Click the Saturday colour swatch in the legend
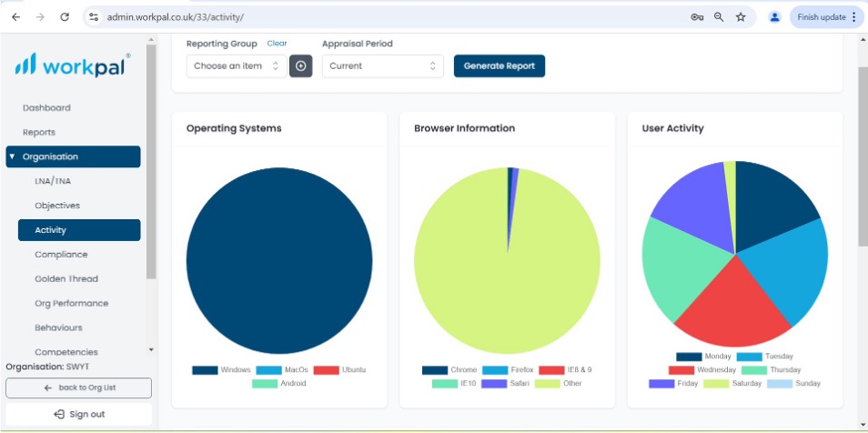 (x=716, y=383)
